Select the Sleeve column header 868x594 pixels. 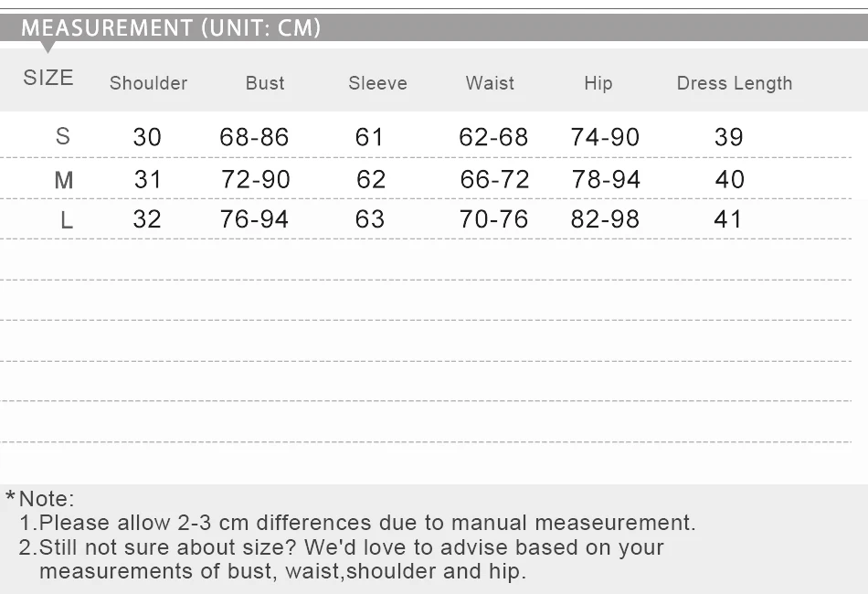(377, 83)
